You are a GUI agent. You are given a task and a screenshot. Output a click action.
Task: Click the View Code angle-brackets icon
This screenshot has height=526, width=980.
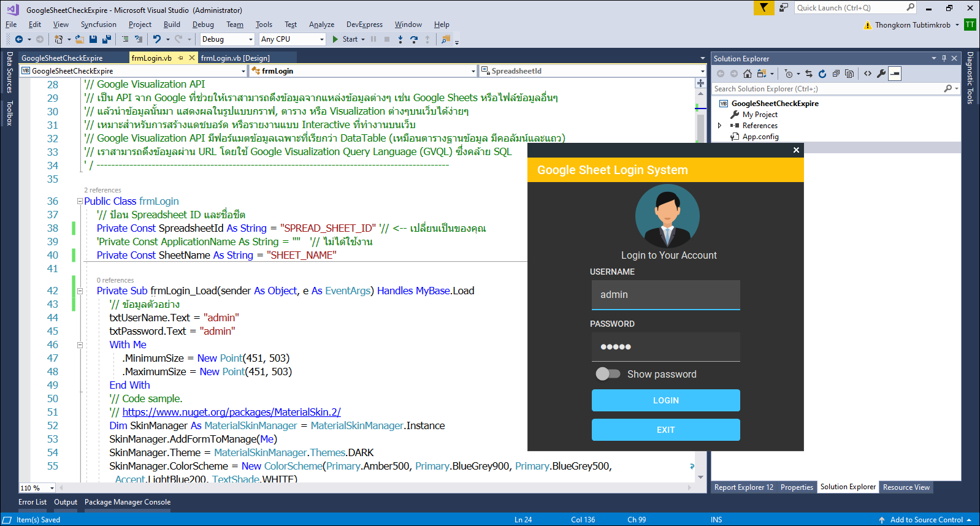(x=868, y=74)
